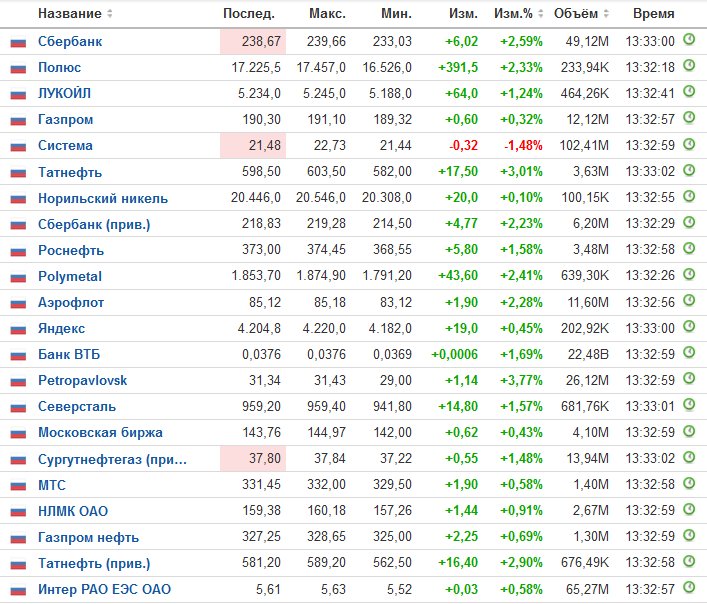Open the НЛМК ОАО stock link
Image resolution: width=707 pixels, height=604 pixels.
pyautogui.click(x=73, y=511)
